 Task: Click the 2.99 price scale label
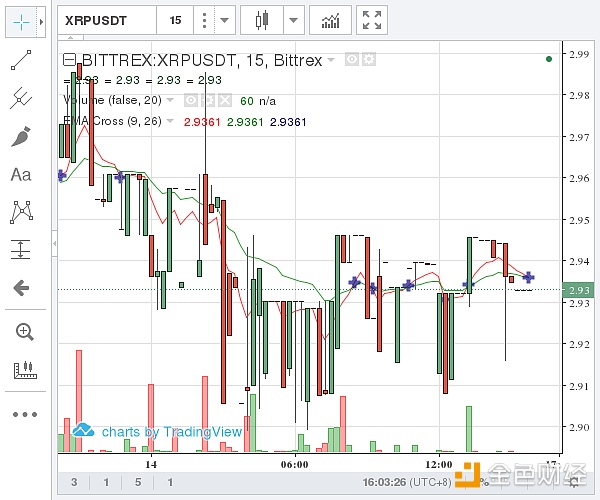point(579,54)
